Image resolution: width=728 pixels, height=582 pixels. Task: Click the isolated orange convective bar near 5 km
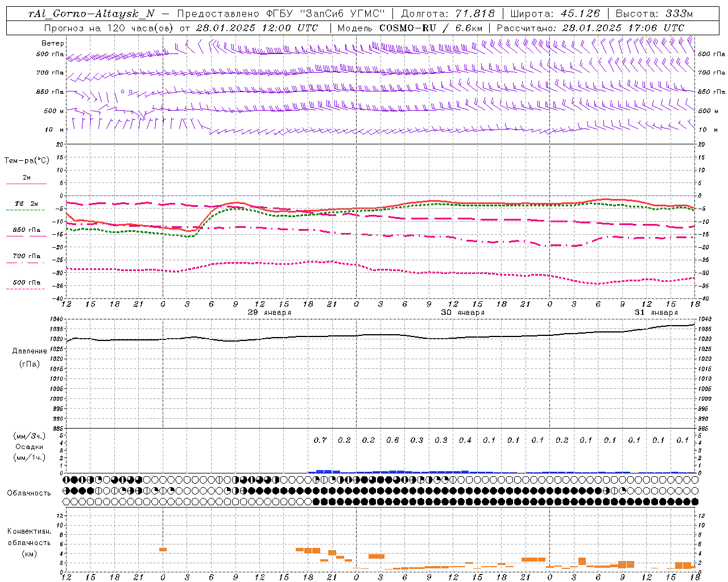point(163,550)
